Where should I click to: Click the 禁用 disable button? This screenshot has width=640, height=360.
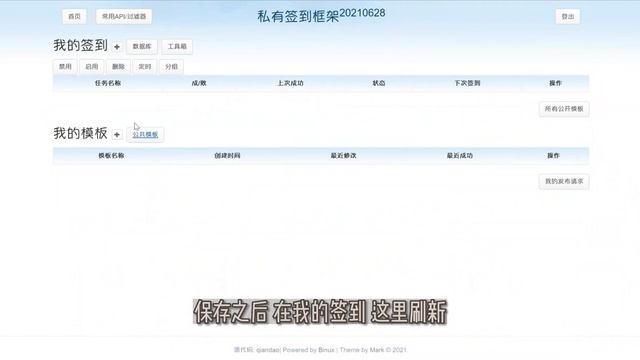(x=65, y=67)
